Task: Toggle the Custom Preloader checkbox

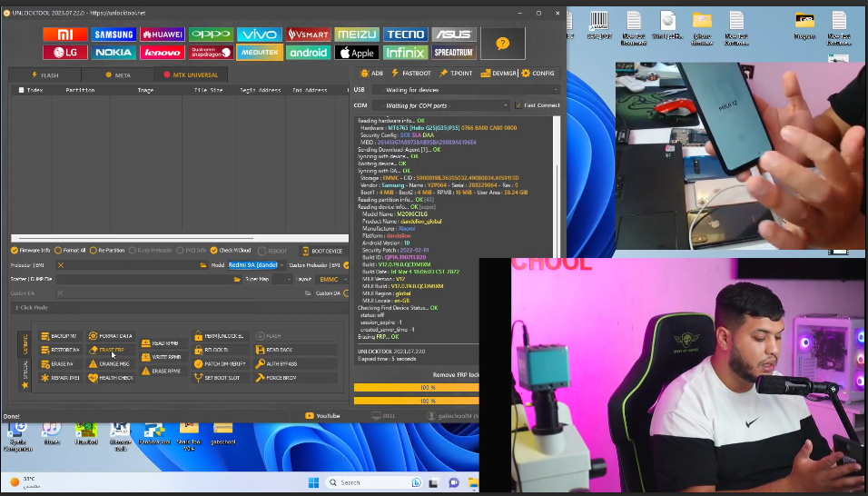Action: pos(347,265)
